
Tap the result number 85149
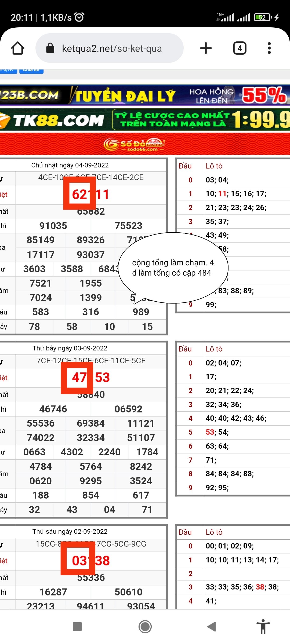(41, 240)
